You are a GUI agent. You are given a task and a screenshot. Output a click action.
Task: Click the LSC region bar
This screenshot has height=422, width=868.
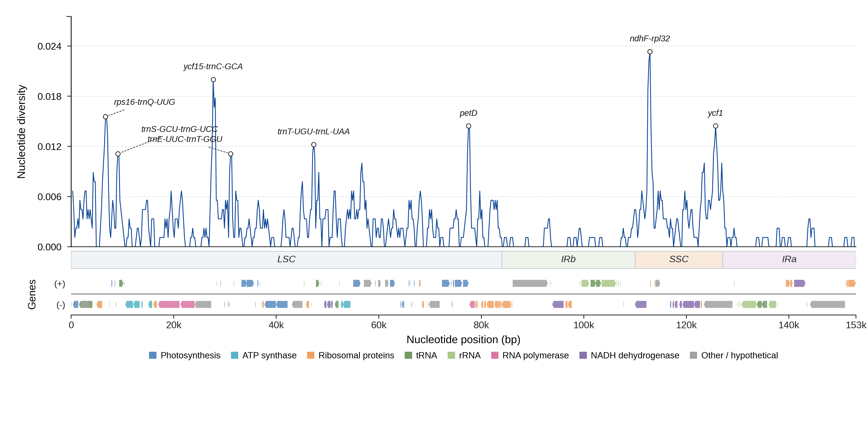[x=286, y=260]
